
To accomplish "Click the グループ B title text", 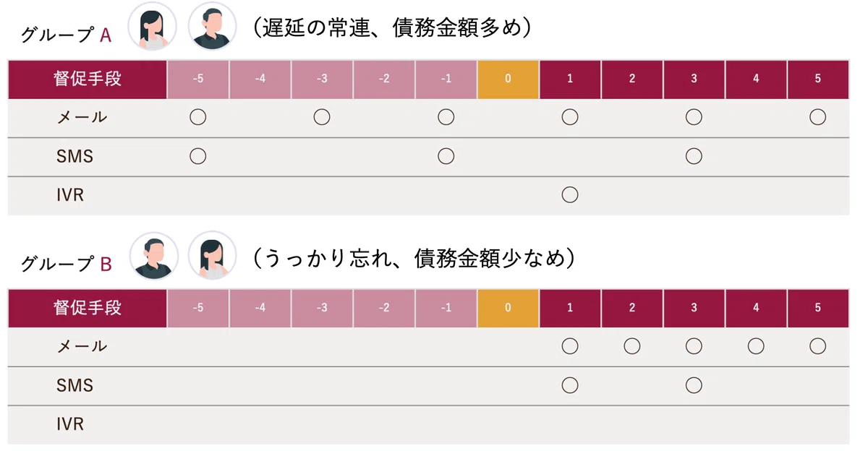I will pyautogui.click(x=66, y=264).
